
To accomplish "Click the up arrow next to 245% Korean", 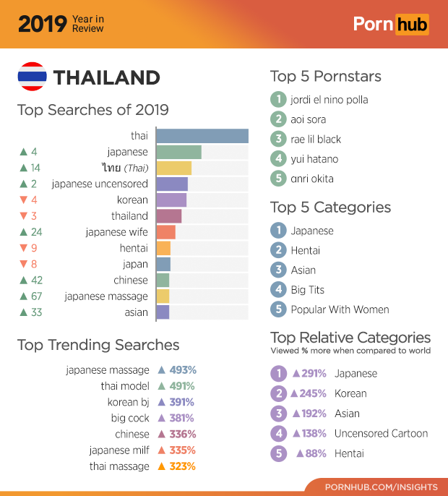I will coord(295,394).
